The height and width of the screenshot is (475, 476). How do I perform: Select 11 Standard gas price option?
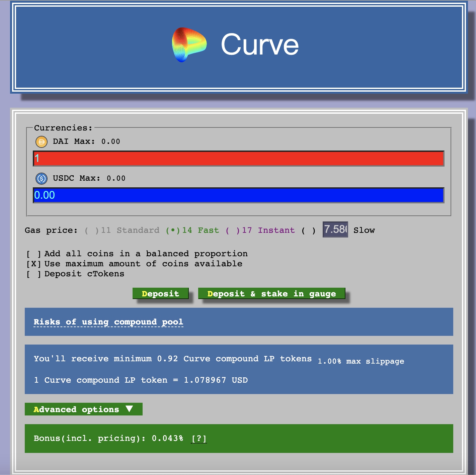(x=122, y=230)
